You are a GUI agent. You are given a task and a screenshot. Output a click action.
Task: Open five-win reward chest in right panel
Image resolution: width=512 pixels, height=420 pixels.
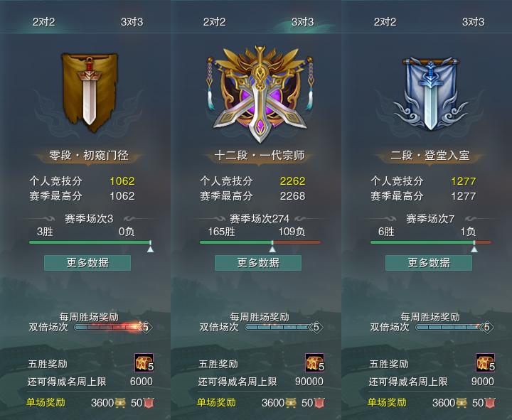(x=485, y=362)
